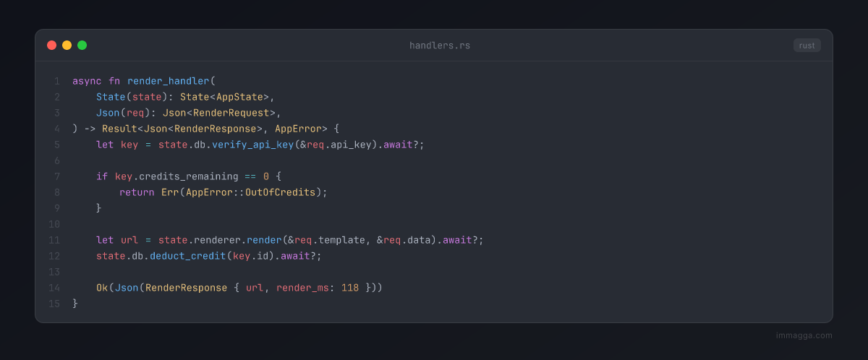
Task: Click the handlers.rs file title
Action: click(x=440, y=46)
